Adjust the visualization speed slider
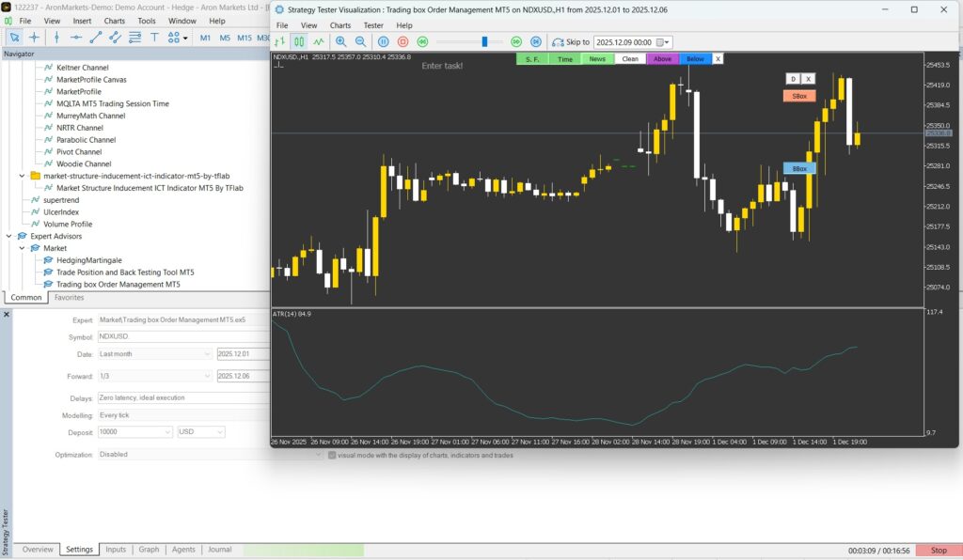Image resolution: width=963 pixels, height=560 pixels. [484, 41]
